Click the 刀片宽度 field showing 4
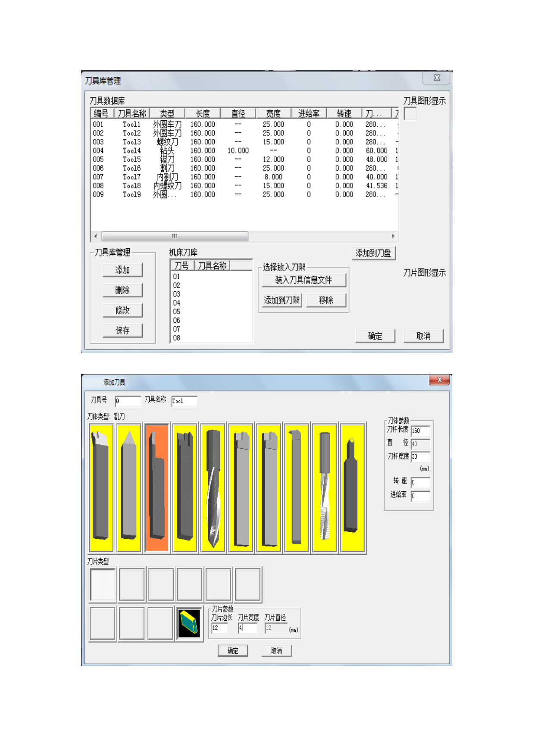Screen dimensions: 535x756 pyautogui.click(x=247, y=628)
